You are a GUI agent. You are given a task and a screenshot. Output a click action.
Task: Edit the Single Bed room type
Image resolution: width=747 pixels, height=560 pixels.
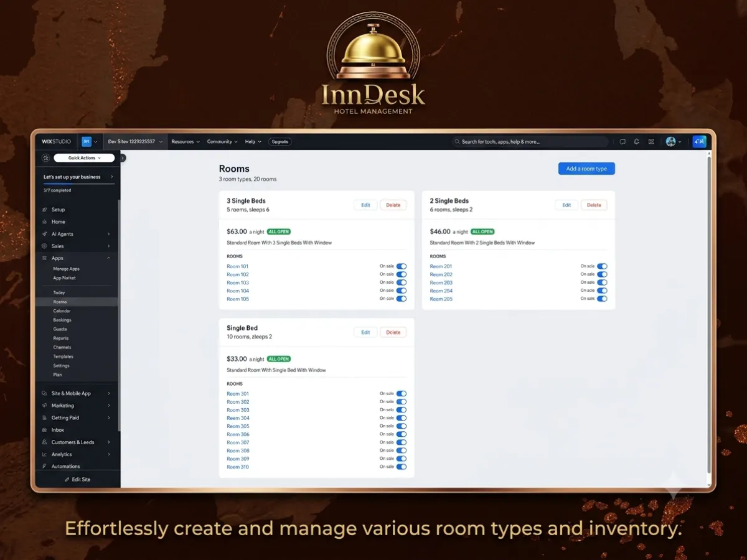365,332
